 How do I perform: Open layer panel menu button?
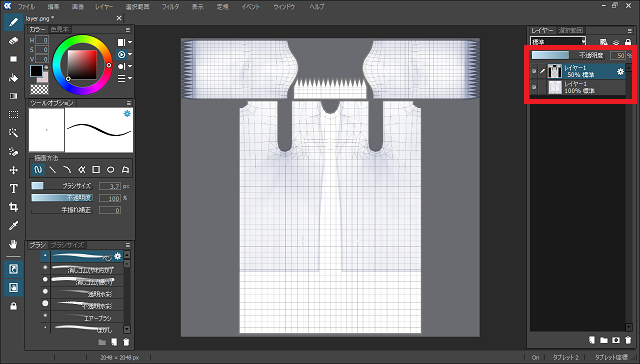(x=629, y=31)
